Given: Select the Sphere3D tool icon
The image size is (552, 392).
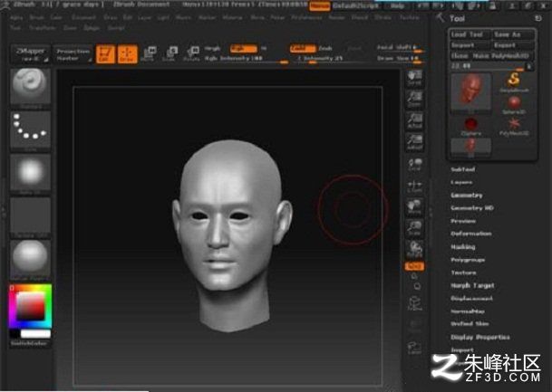Looking at the screenshot, I should coord(514,104).
